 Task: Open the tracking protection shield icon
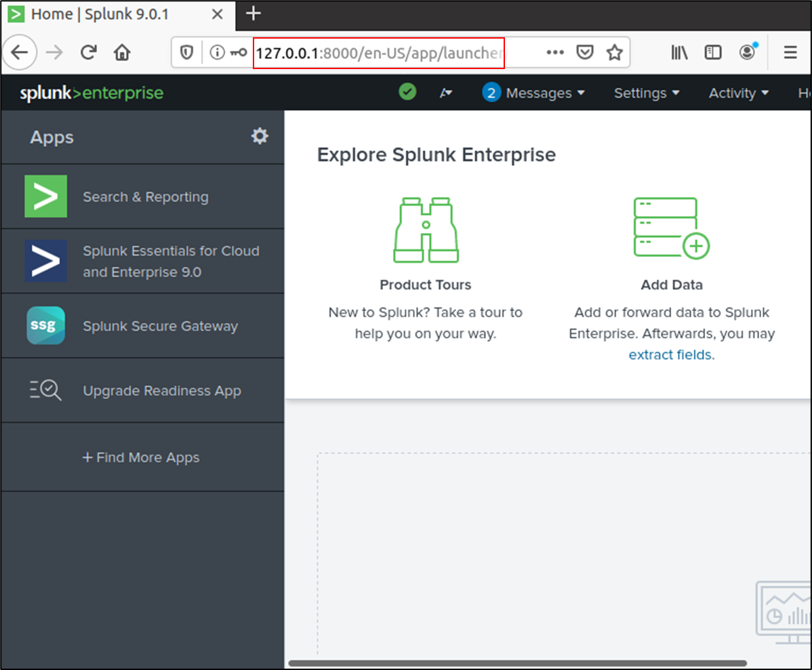coord(187,52)
